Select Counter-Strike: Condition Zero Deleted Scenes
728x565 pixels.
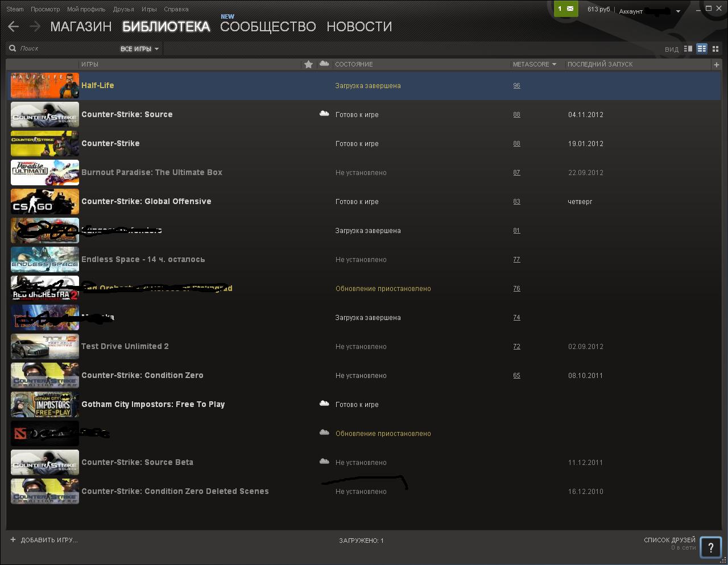tap(175, 491)
